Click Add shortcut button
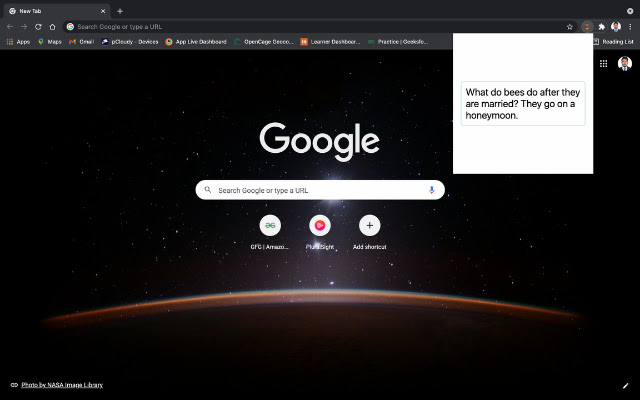The image size is (640, 400). click(x=369, y=232)
